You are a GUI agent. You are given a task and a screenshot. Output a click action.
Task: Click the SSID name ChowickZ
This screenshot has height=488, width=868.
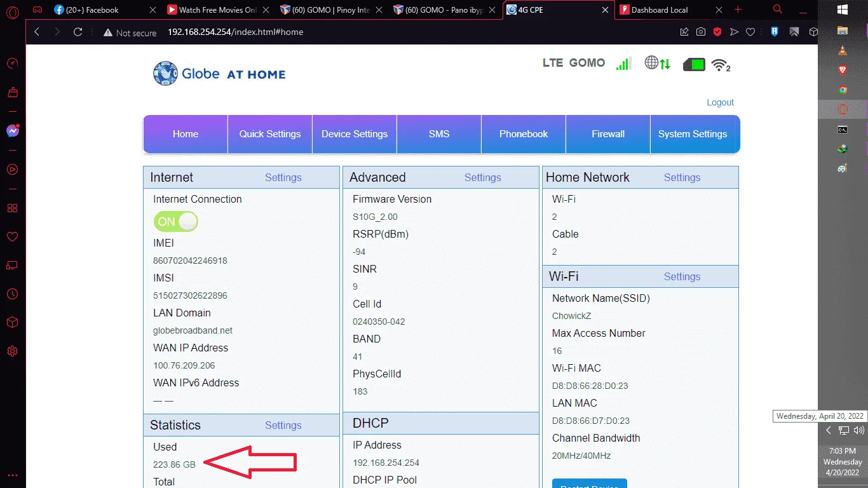tap(572, 316)
